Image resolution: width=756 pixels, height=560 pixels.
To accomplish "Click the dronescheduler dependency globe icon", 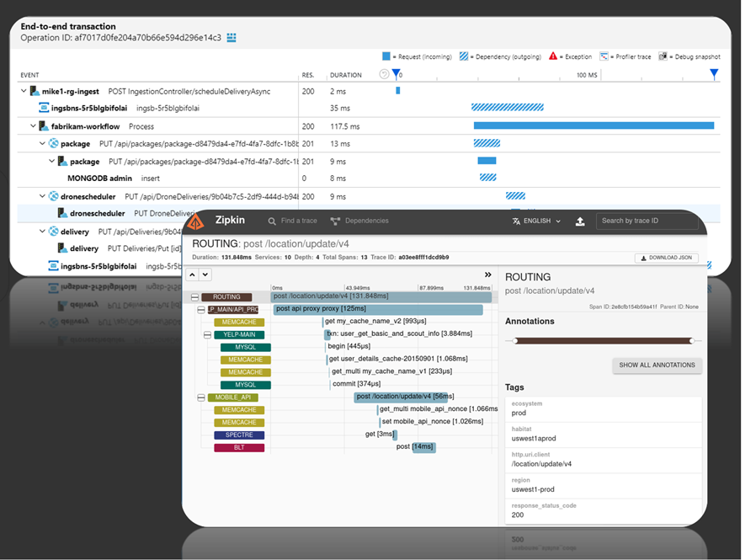I will [x=54, y=196].
